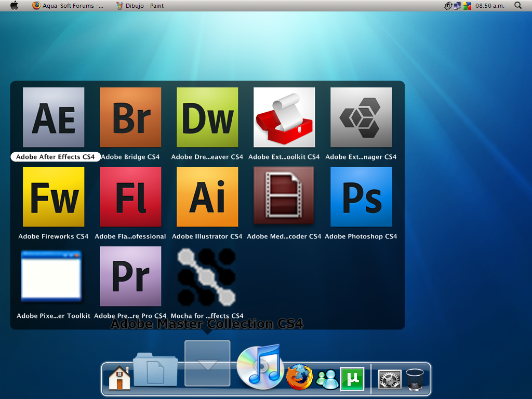Image resolution: width=532 pixels, height=399 pixels.
Task: Open Adobe Media Encoder filmstrip icon
Action: (284, 196)
